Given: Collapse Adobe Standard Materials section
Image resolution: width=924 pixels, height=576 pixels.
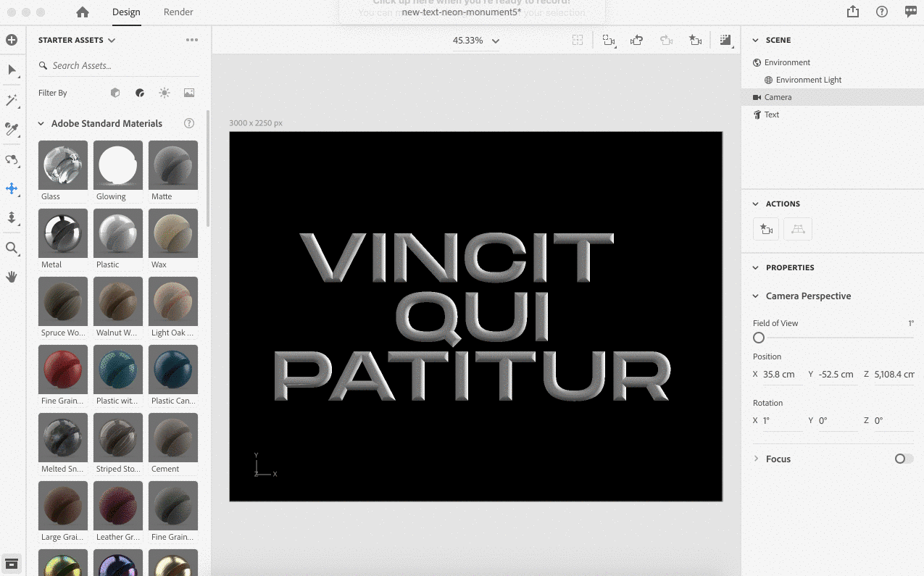Looking at the screenshot, I should pyautogui.click(x=41, y=124).
